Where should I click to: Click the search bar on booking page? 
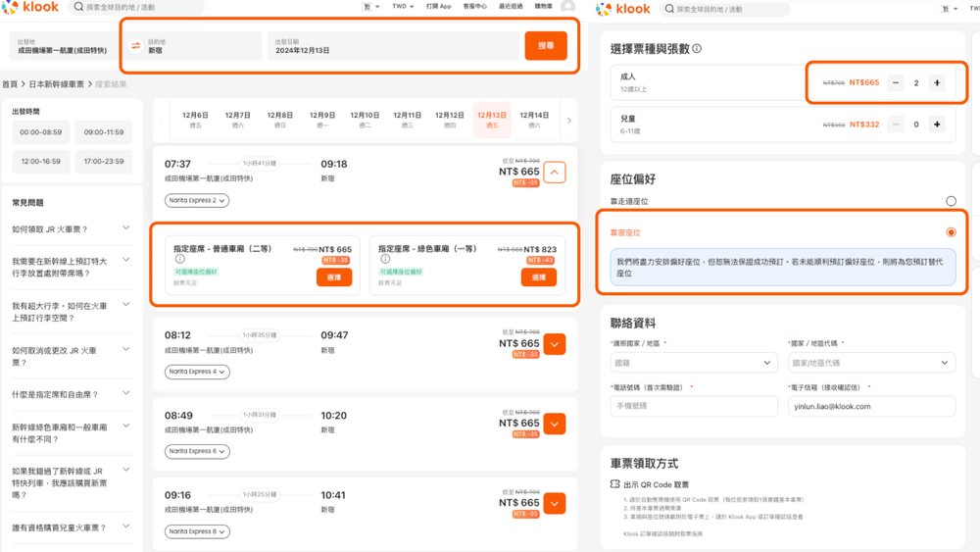tap(725, 9)
